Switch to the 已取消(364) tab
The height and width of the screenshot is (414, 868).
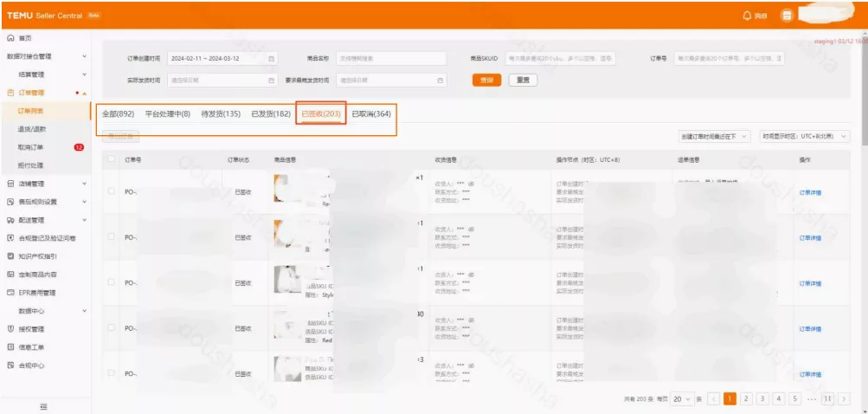[x=371, y=114]
